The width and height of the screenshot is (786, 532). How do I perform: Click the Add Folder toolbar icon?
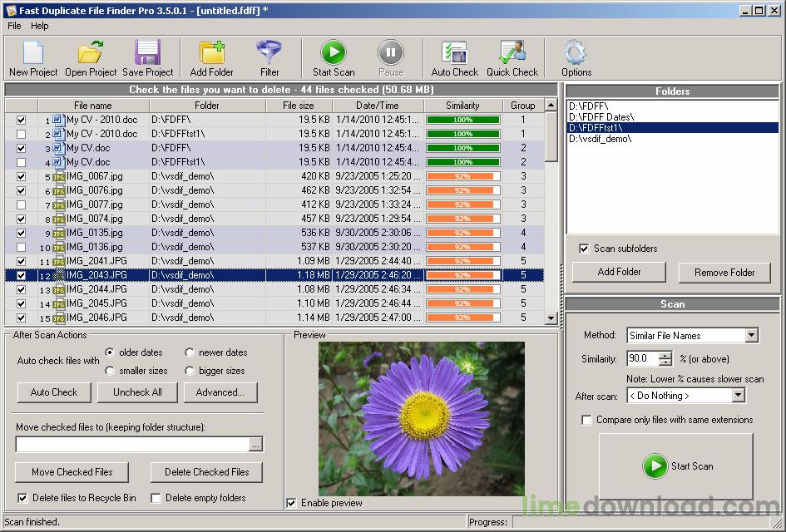click(x=210, y=52)
